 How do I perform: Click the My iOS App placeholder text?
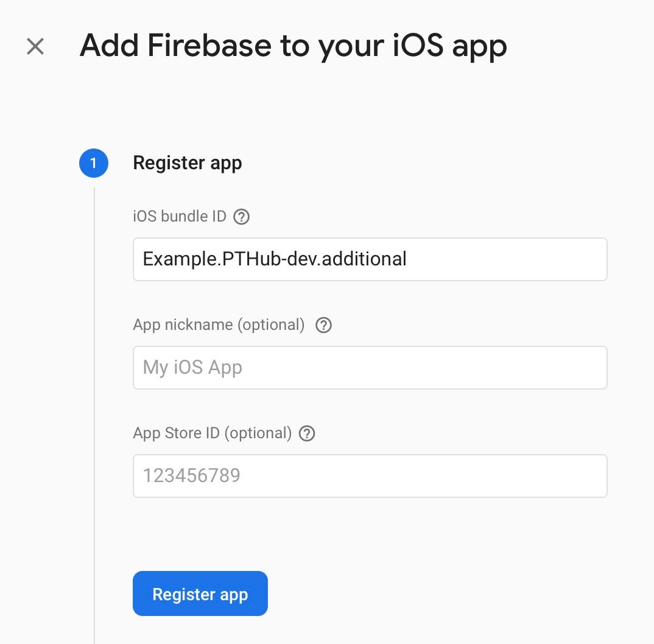pyautogui.click(x=192, y=367)
